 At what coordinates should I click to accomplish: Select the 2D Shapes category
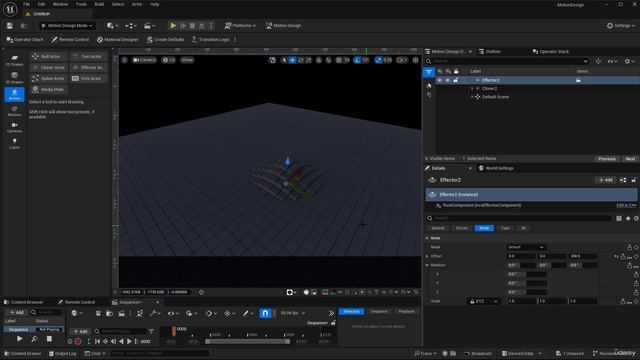tap(14, 60)
